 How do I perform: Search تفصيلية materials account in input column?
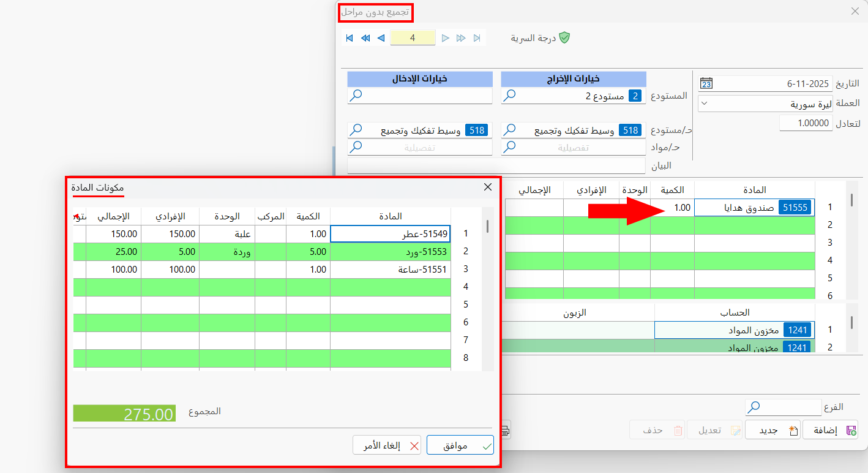(x=356, y=147)
